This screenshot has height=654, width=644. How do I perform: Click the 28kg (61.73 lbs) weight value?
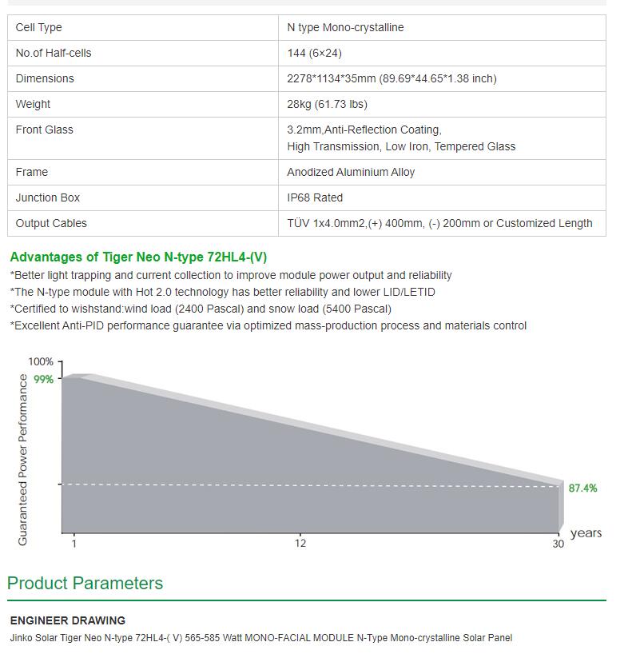click(327, 104)
